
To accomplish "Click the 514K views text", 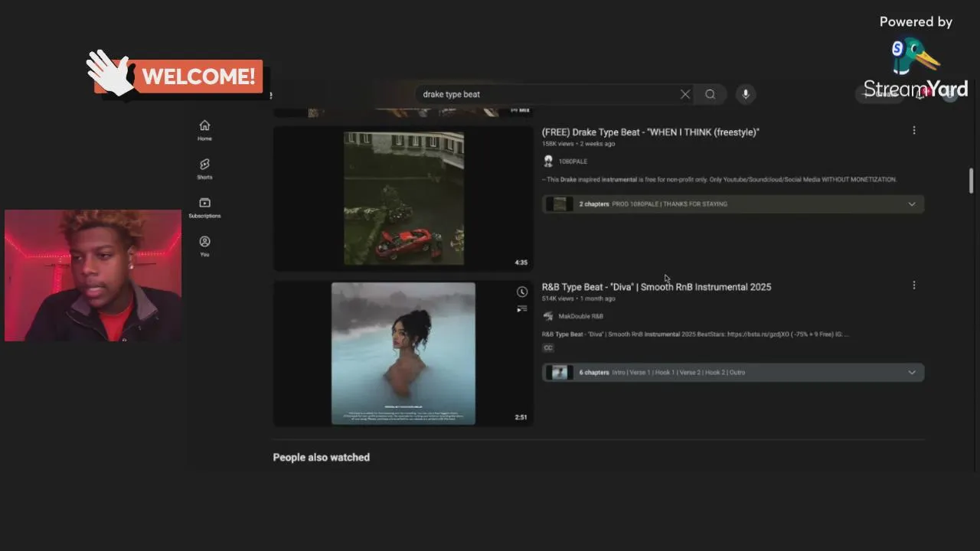I will coord(558,298).
